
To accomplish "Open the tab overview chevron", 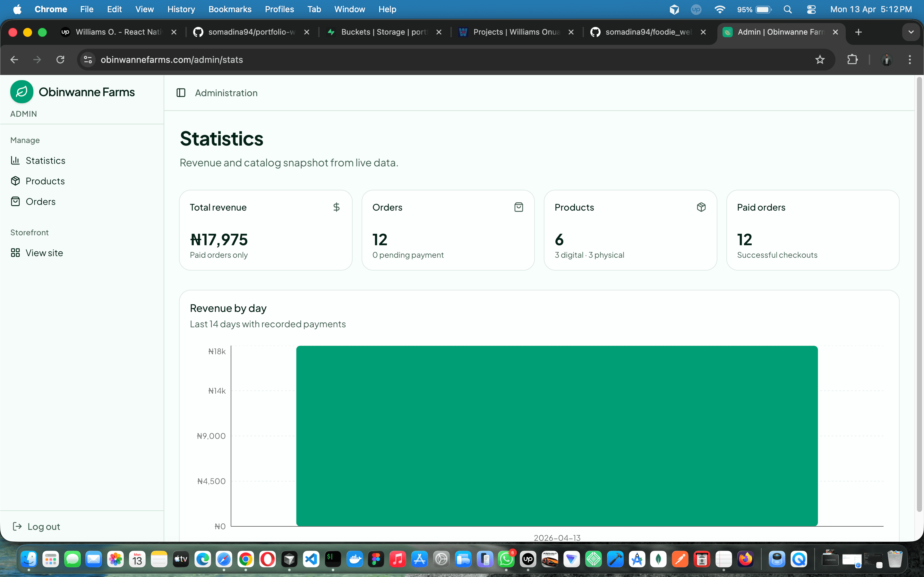I will point(911,32).
